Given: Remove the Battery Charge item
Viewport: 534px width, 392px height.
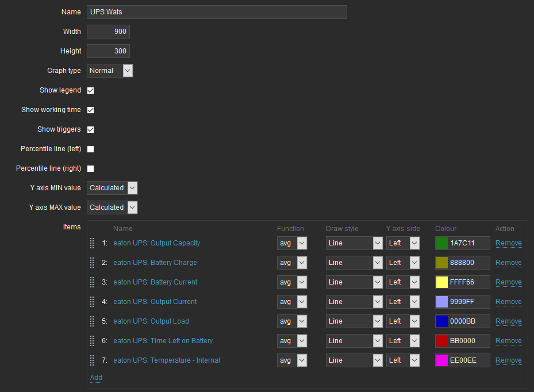Looking at the screenshot, I should point(509,263).
